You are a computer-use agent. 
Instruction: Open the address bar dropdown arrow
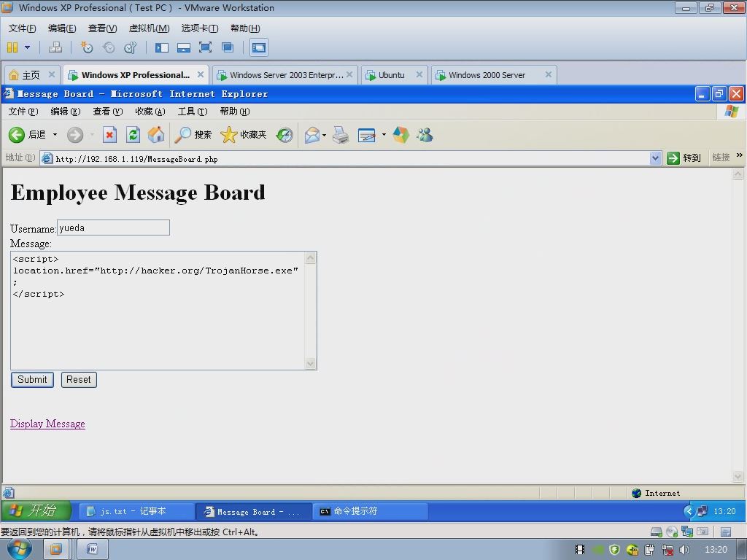[x=656, y=158]
